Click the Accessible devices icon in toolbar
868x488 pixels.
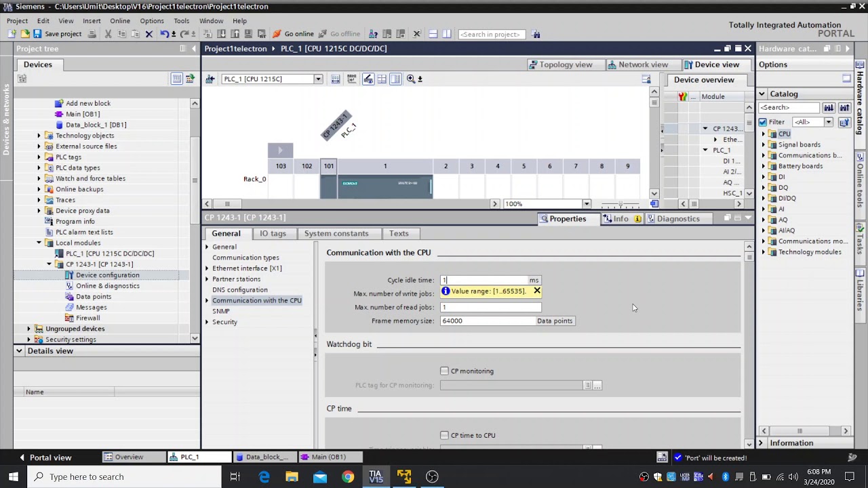tap(373, 34)
